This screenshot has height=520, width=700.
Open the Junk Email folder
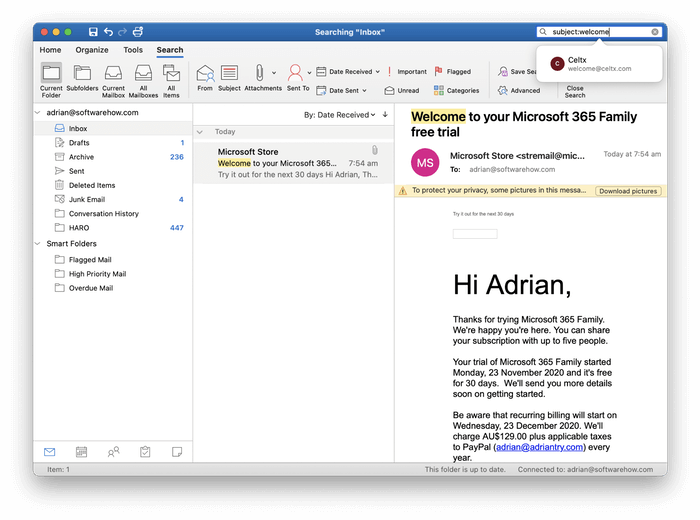click(114, 200)
